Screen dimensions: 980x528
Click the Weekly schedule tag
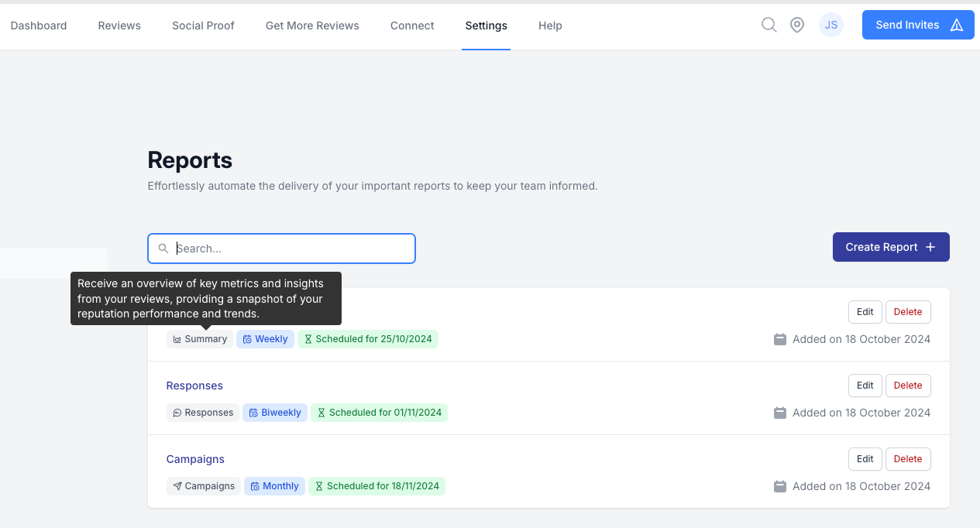coord(265,339)
